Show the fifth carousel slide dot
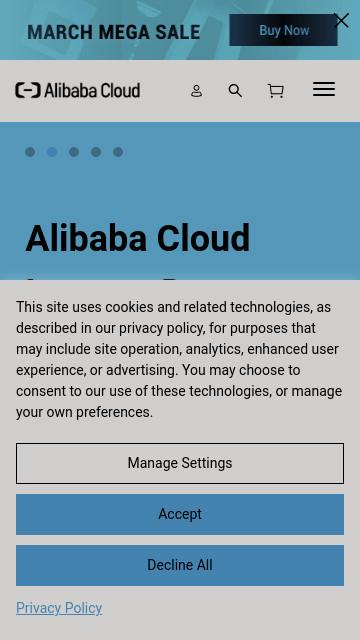The image size is (360, 640). point(118,152)
